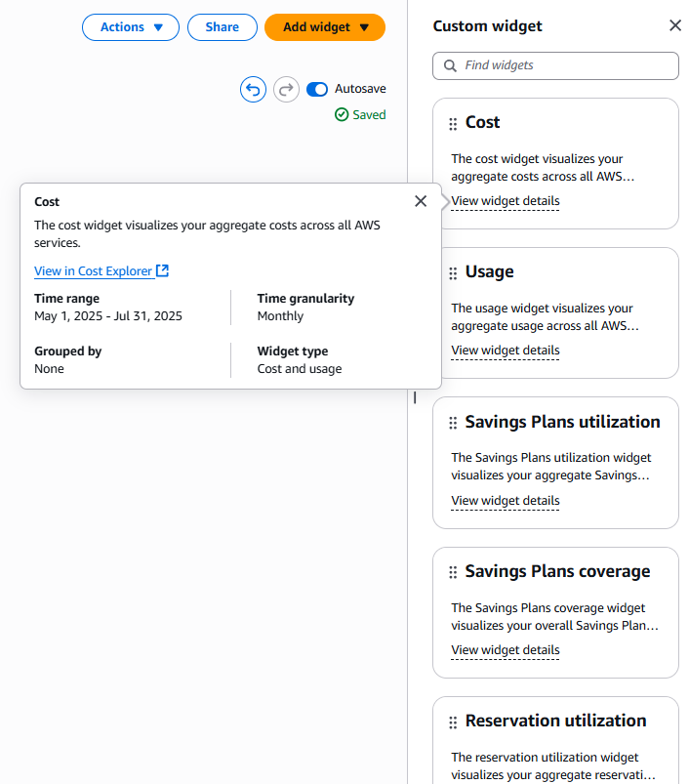Click Reservation utilization drag handle

pos(453,722)
